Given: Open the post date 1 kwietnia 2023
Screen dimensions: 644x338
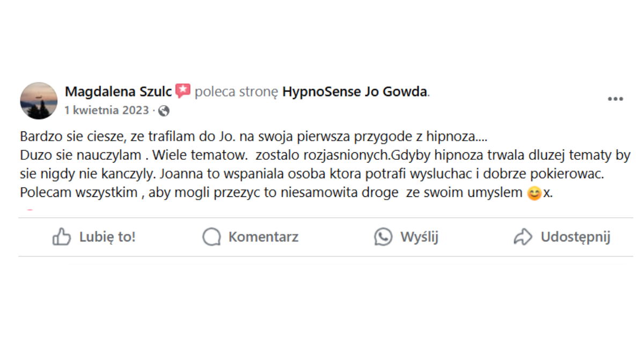Looking at the screenshot, I should [106, 111].
